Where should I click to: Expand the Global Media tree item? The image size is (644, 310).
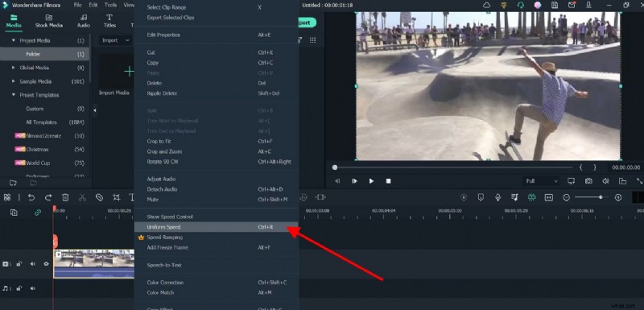pyautogui.click(x=14, y=68)
